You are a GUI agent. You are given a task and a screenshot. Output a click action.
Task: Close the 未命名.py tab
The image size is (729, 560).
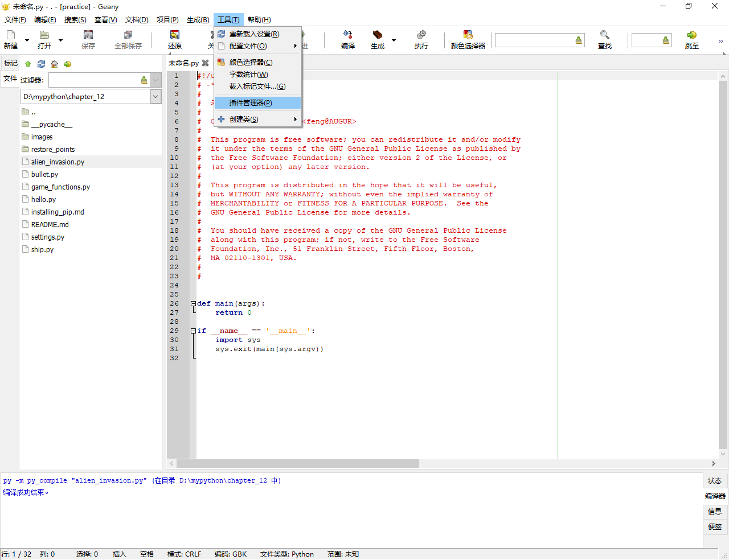click(206, 63)
